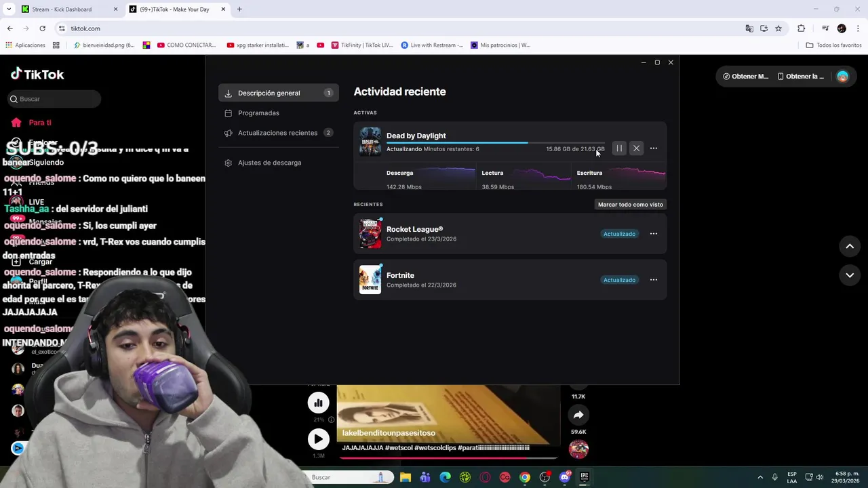Open Microsoft Edge from taskbar
868x488 pixels.
pos(445,477)
